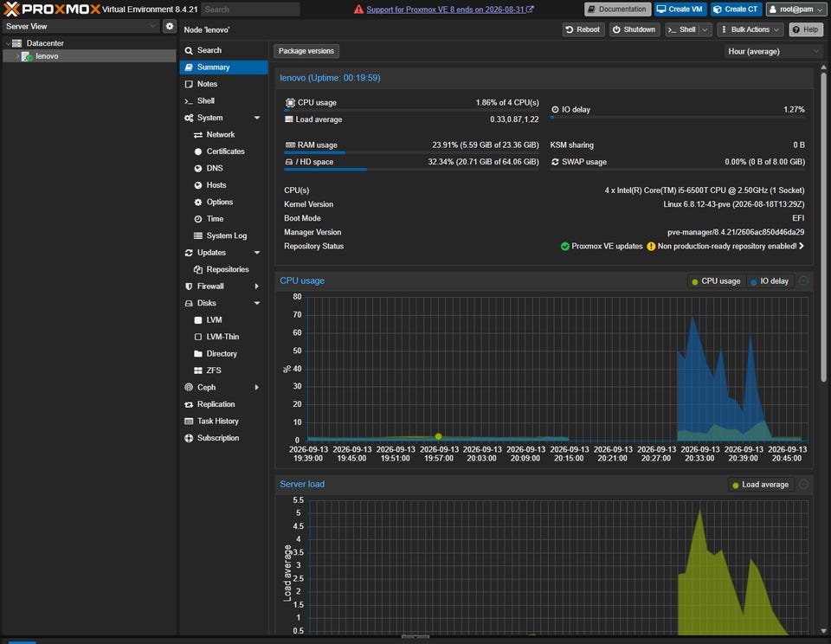This screenshot has width=831, height=644.
Task: Click the Shutdown button
Action: (x=634, y=29)
